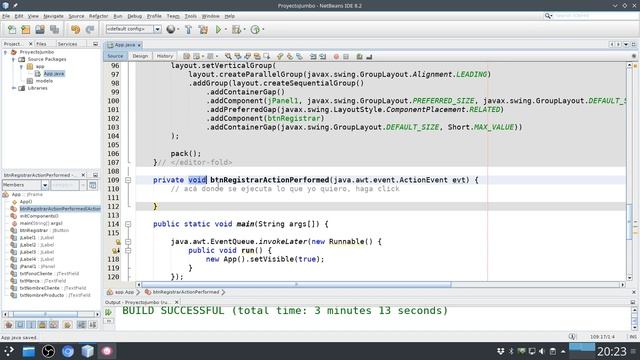This screenshot has height=360, width=640.
Task: Click the Uncomment icon in editor toolbar
Action: click(x=369, y=56)
